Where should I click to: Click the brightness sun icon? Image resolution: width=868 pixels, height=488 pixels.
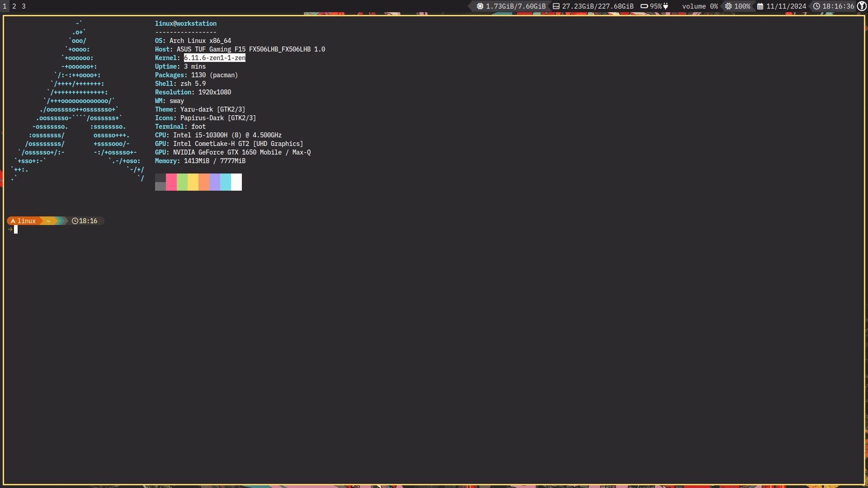coord(728,6)
